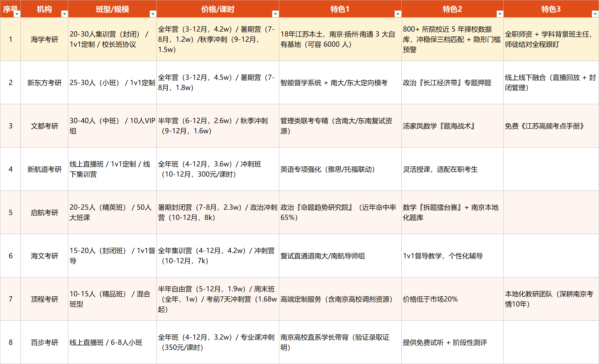Viewport: 599px width, 364px height.
Task: Select the 海学考研 cell
Action: pos(45,39)
